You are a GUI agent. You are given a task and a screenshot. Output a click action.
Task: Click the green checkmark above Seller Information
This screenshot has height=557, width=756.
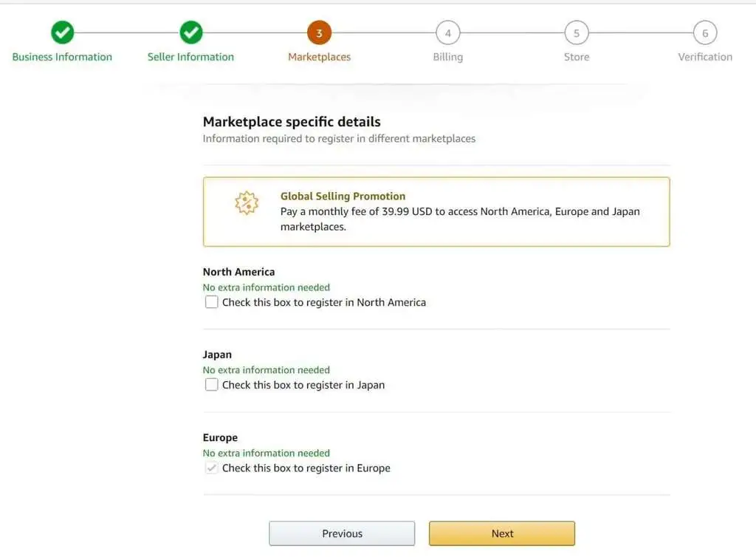point(191,33)
